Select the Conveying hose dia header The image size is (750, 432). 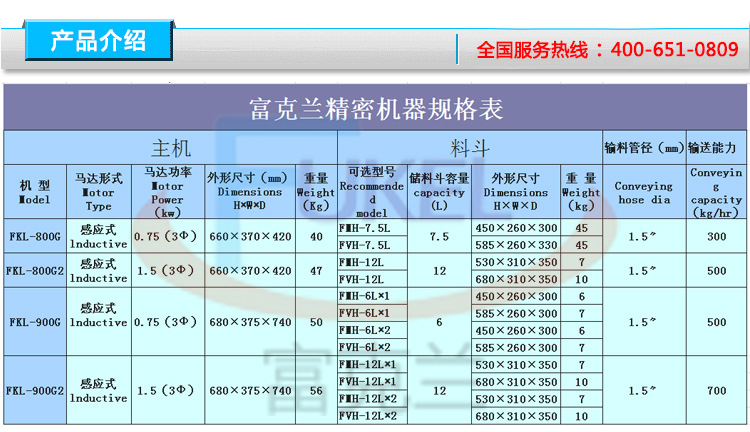(x=644, y=193)
